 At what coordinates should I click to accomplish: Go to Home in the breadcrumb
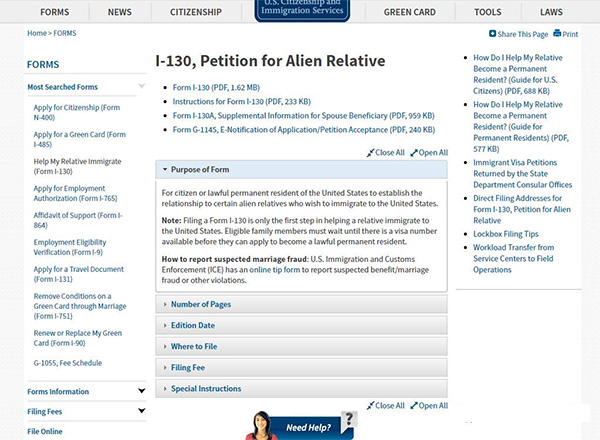click(37, 34)
